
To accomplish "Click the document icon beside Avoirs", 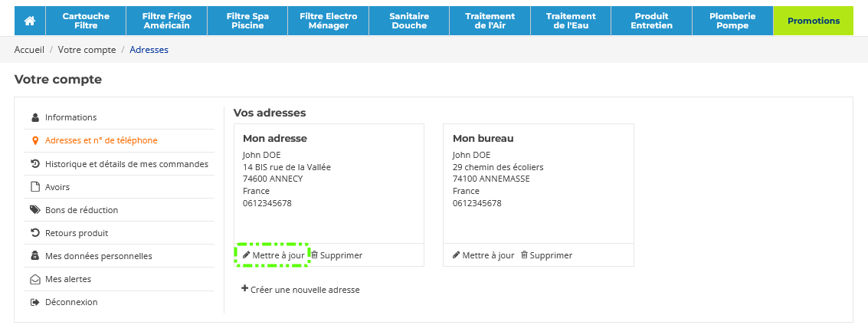I will coord(35,186).
